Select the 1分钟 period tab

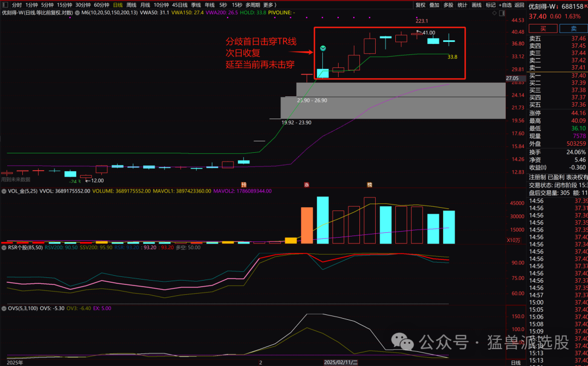tap(32, 5)
